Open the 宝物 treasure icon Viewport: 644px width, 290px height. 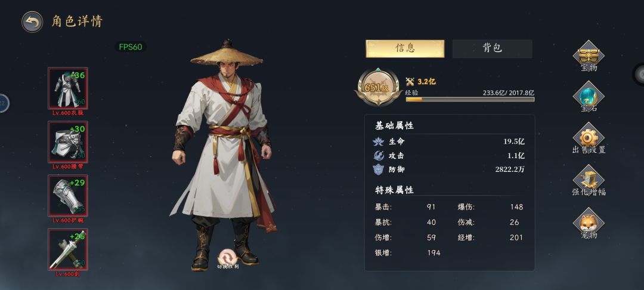click(x=589, y=55)
